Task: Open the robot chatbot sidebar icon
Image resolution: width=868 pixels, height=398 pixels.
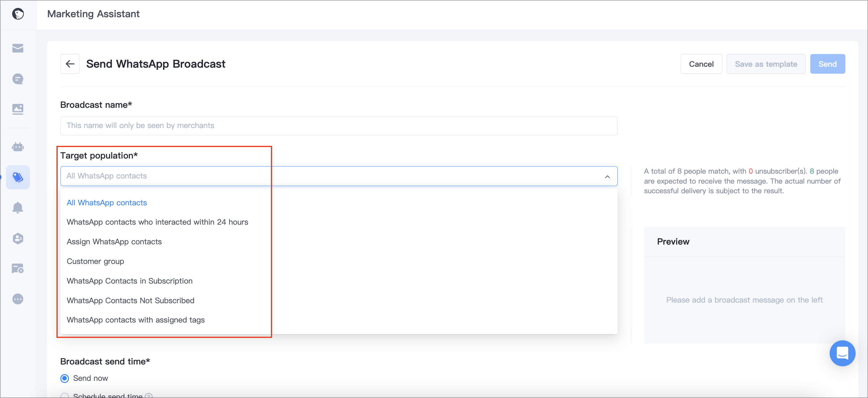Action: [x=18, y=146]
